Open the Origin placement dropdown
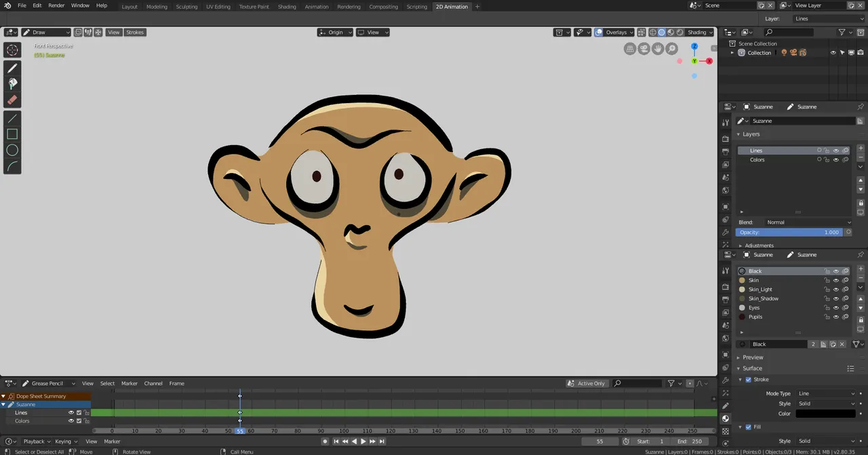This screenshot has width=868, height=455. [x=335, y=33]
